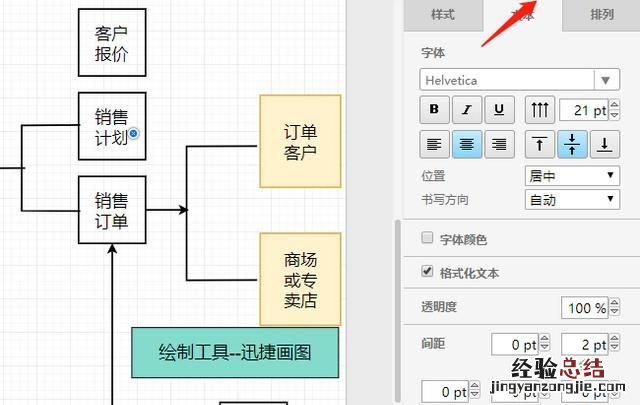Click the 间距 2 pt input field

coord(585,344)
